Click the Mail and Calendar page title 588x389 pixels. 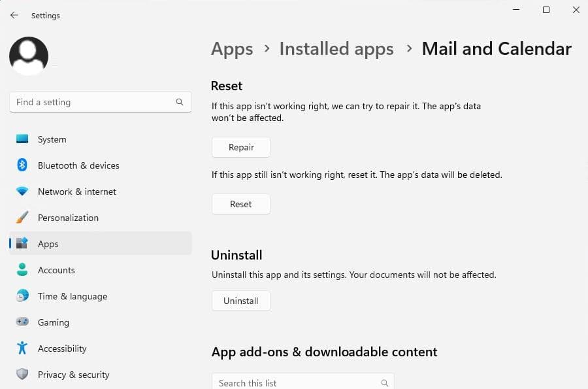pyautogui.click(x=497, y=49)
